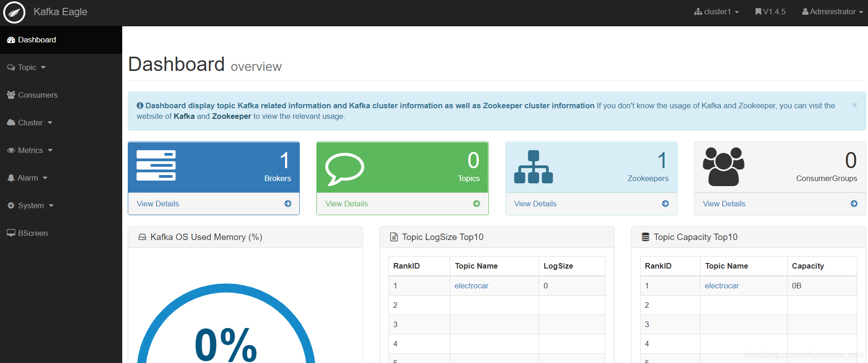Image resolution: width=868 pixels, height=363 pixels.
Task: Click the Zookeepers sitemap icon
Action: point(534,167)
